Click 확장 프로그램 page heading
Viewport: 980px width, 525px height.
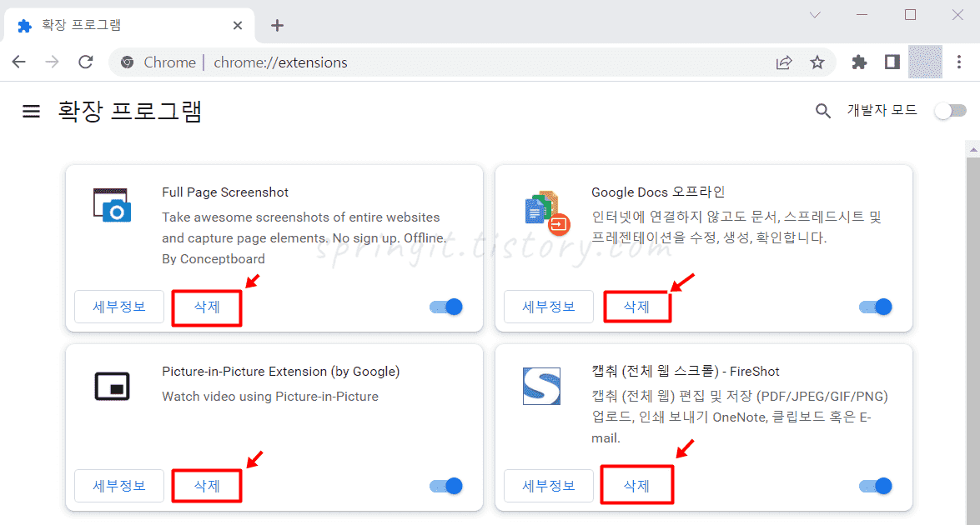[x=130, y=112]
